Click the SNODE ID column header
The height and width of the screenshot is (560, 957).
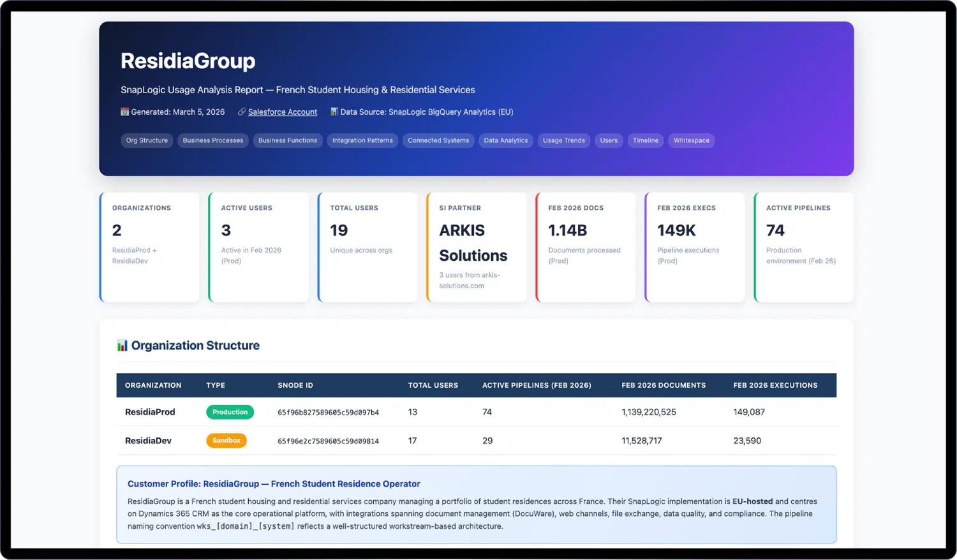295,385
